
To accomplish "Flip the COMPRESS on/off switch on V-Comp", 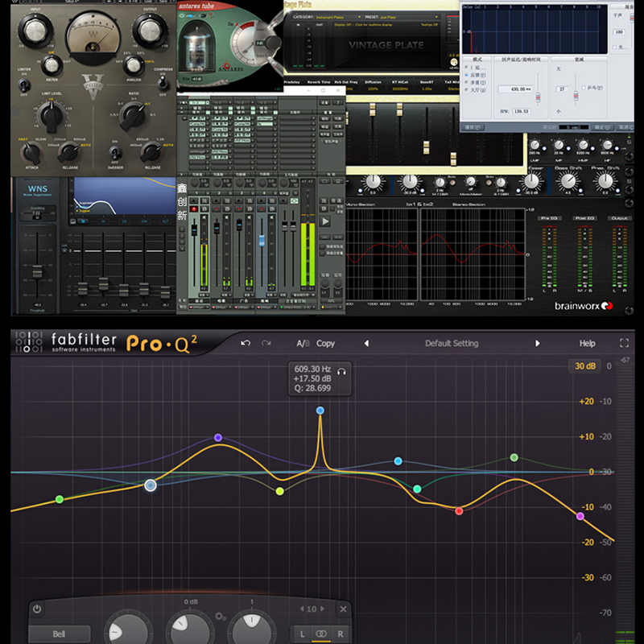I will click(163, 84).
